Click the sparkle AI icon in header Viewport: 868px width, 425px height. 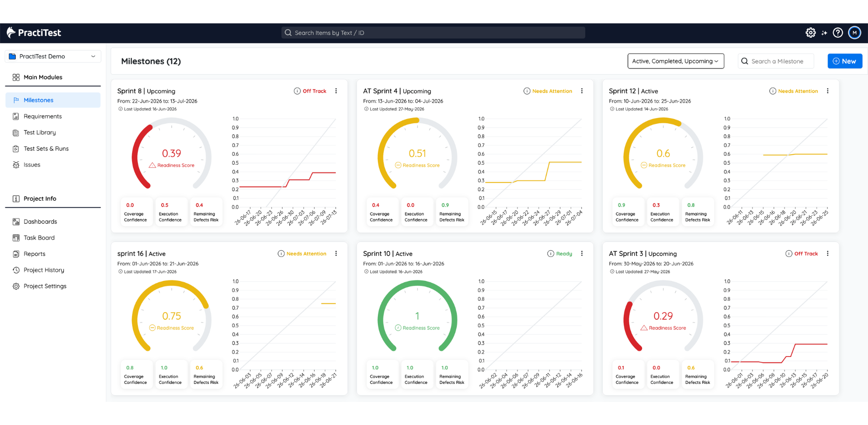824,33
